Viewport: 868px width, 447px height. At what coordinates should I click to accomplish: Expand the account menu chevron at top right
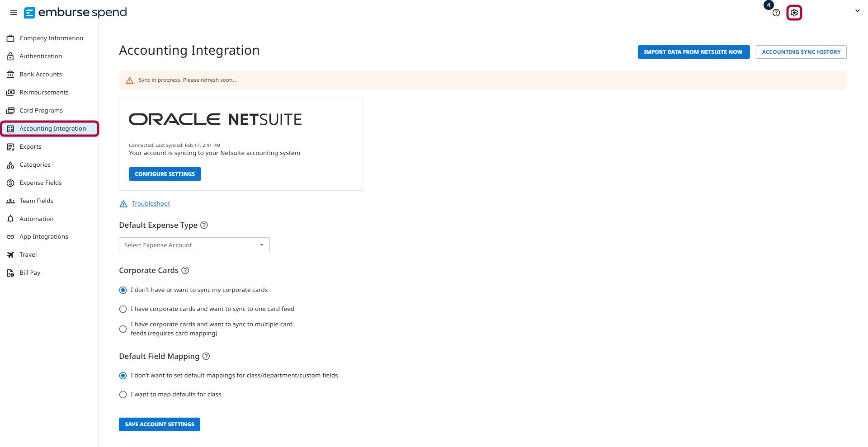[x=858, y=10]
